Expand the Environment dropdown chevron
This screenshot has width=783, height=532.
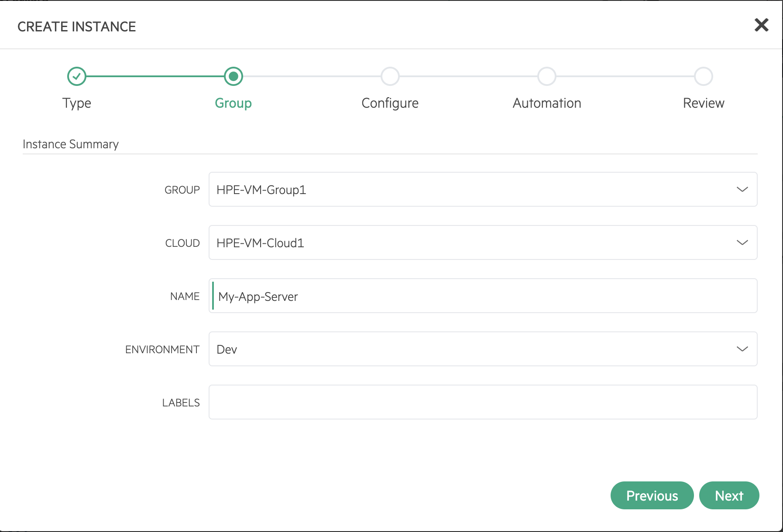742,349
